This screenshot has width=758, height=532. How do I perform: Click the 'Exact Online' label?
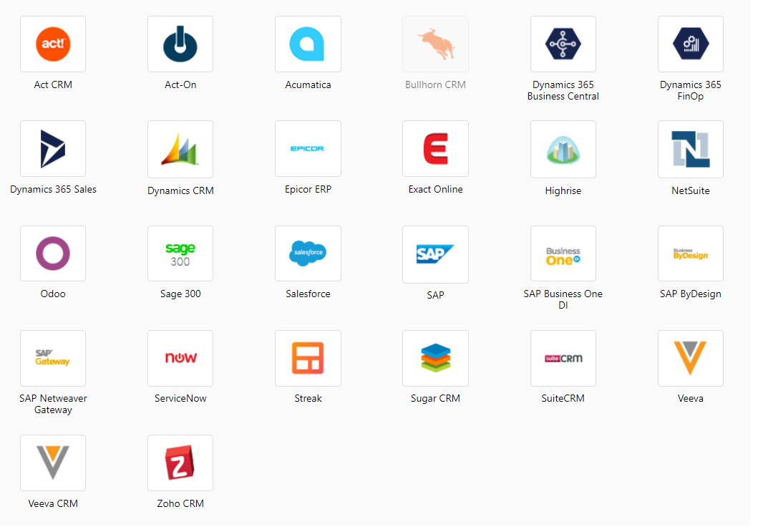pos(436,189)
